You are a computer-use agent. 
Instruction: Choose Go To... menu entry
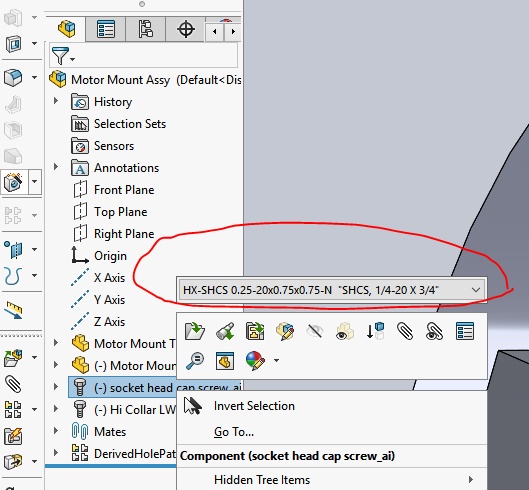[x=234, y=432]
